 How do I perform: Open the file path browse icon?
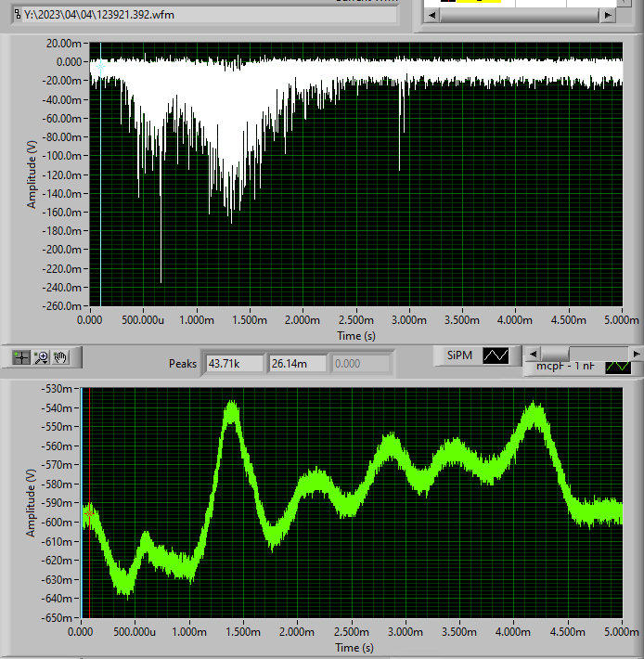[18, 15]
